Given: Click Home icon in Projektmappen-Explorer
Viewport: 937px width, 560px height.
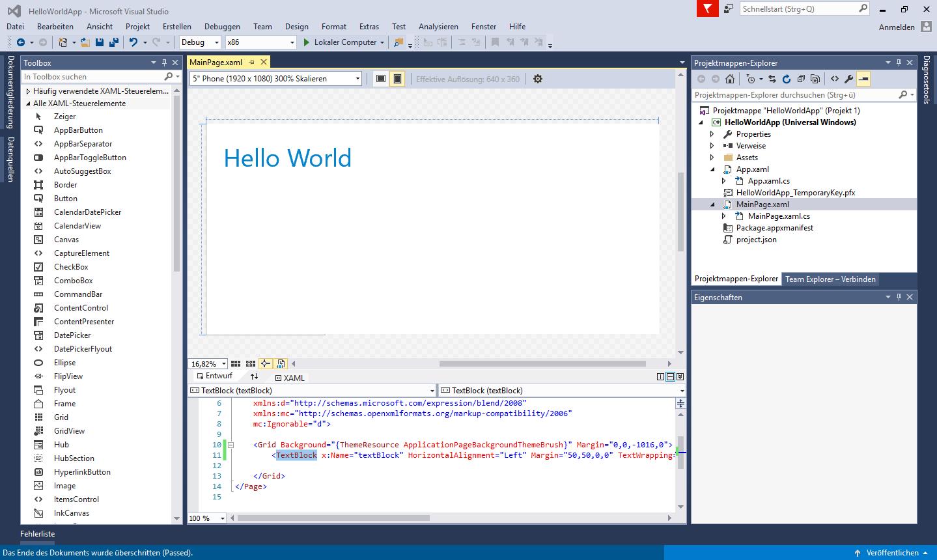Looking at the screenshot, I should 729,79.
